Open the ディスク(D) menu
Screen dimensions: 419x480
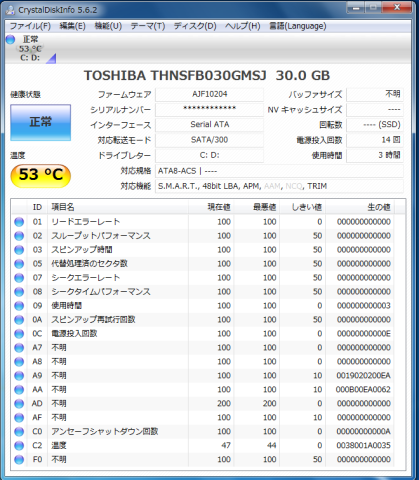(195, 26)
